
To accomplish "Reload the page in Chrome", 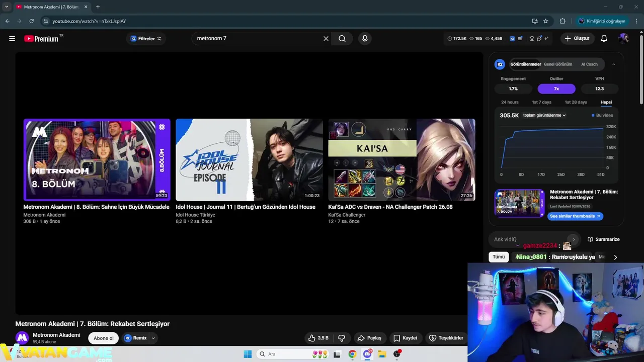I will pyautogui.click(x=31, y=21).
